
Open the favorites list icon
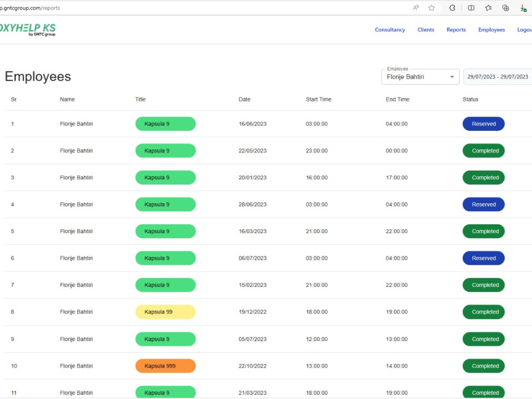[488, 8]
